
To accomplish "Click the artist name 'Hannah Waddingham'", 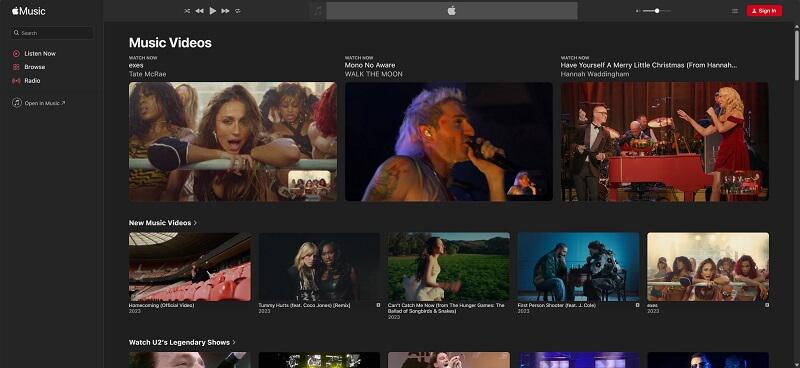I will pyautogui.click(x=595, y=74).
